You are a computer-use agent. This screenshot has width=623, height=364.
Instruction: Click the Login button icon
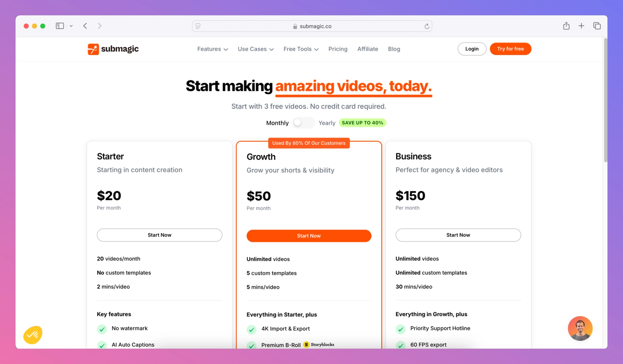pyautogui.click(x=472, y=49)
